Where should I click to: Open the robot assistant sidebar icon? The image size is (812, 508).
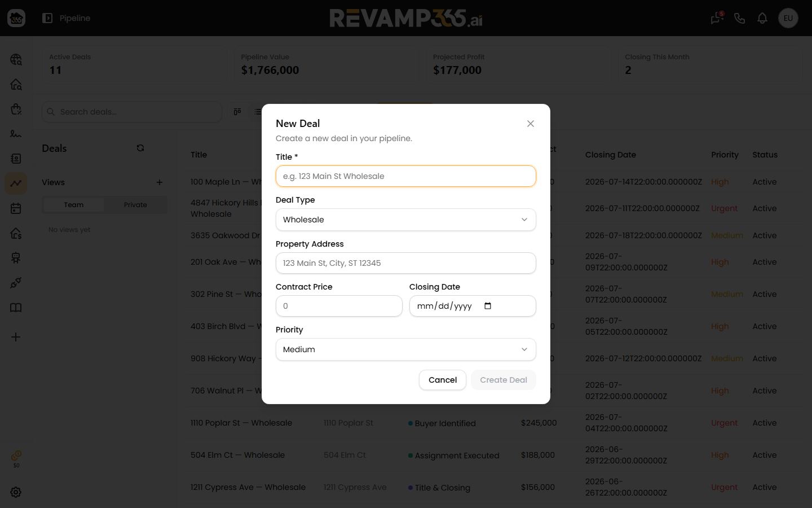(16, 258)
